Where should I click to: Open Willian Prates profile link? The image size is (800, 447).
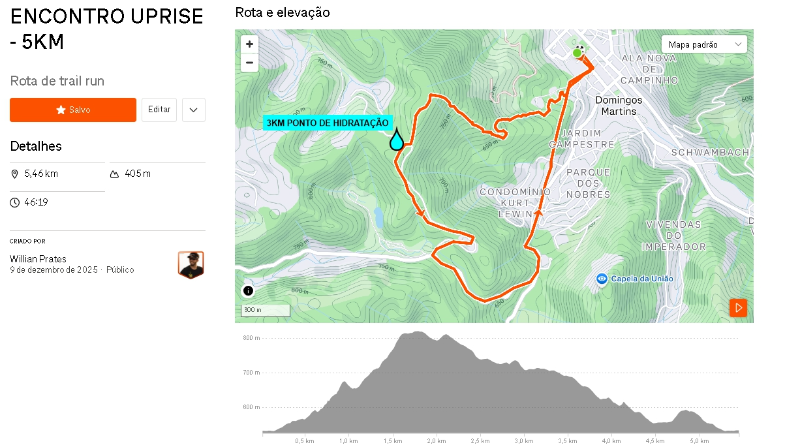point(38,258)
